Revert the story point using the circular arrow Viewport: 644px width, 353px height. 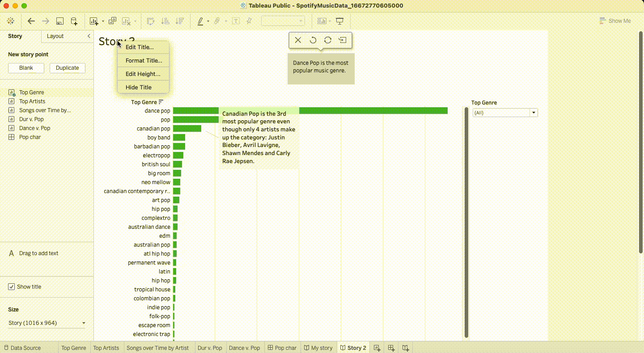tap(313, 40)
